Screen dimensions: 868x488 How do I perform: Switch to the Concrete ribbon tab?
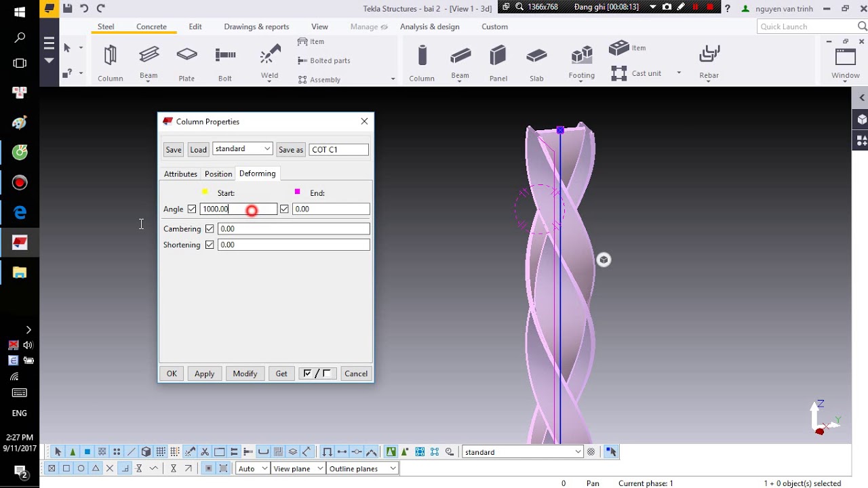pos(151,26)
